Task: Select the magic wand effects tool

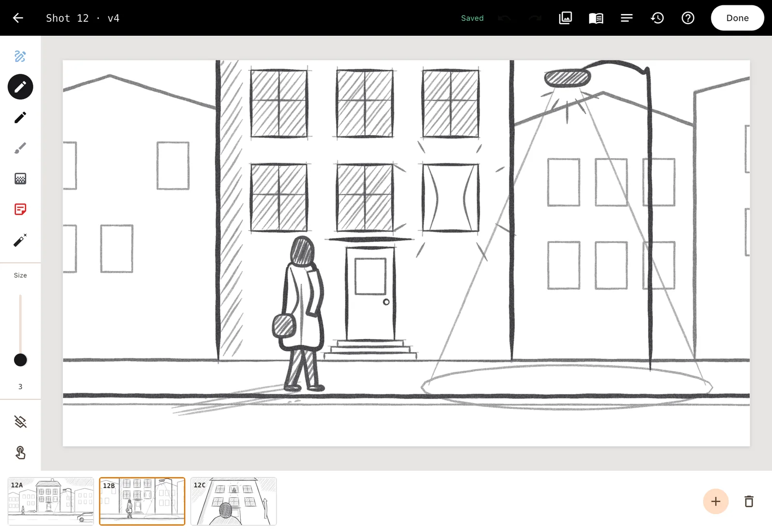Action: [20, 240]
